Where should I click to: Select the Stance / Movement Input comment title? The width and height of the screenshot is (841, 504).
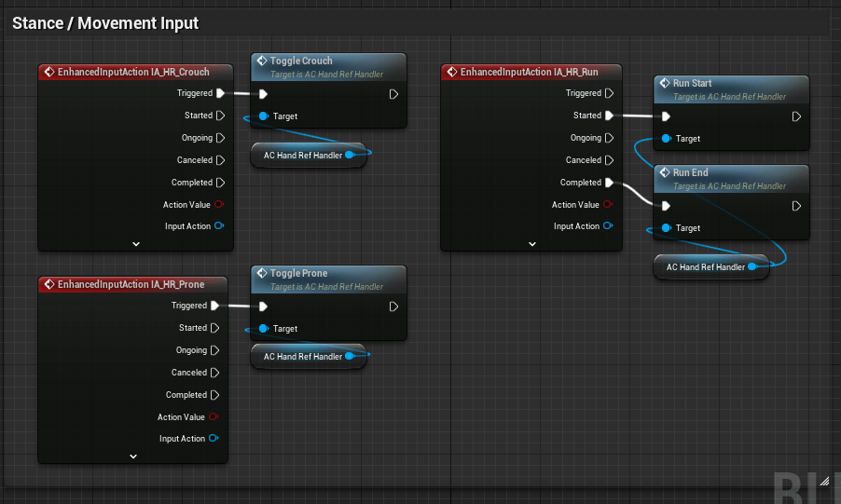[105, 23]
